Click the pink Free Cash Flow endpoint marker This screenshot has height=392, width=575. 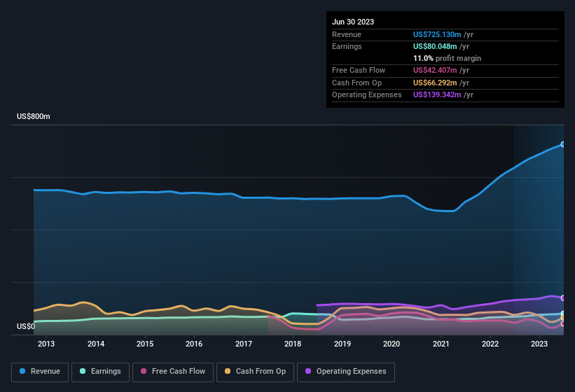563,323
